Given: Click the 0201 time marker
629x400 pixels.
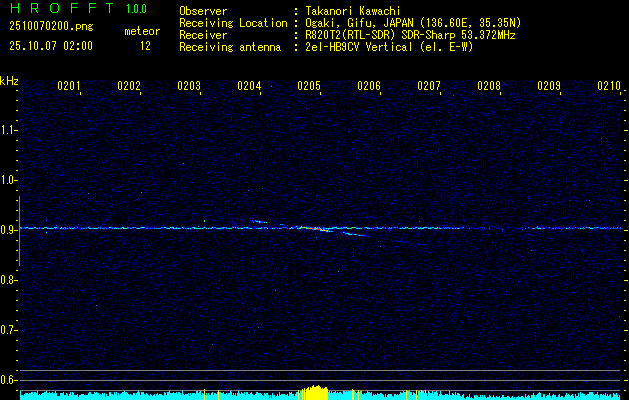Looking at the screenshot, I should [69, 86].
